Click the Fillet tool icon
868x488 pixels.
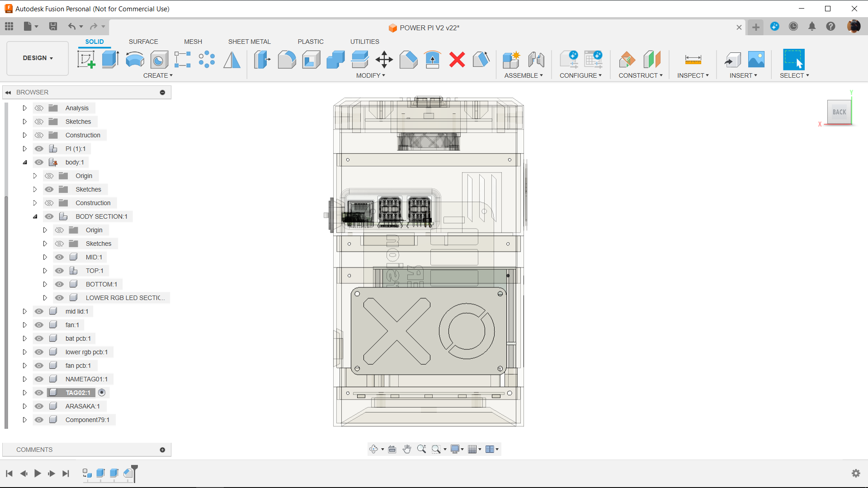pos(287,59)
